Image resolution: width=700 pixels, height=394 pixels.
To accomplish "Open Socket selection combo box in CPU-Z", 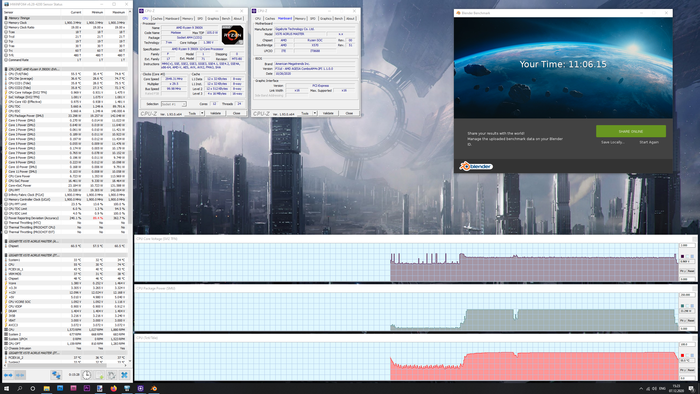I will click(x=174, y=104).
